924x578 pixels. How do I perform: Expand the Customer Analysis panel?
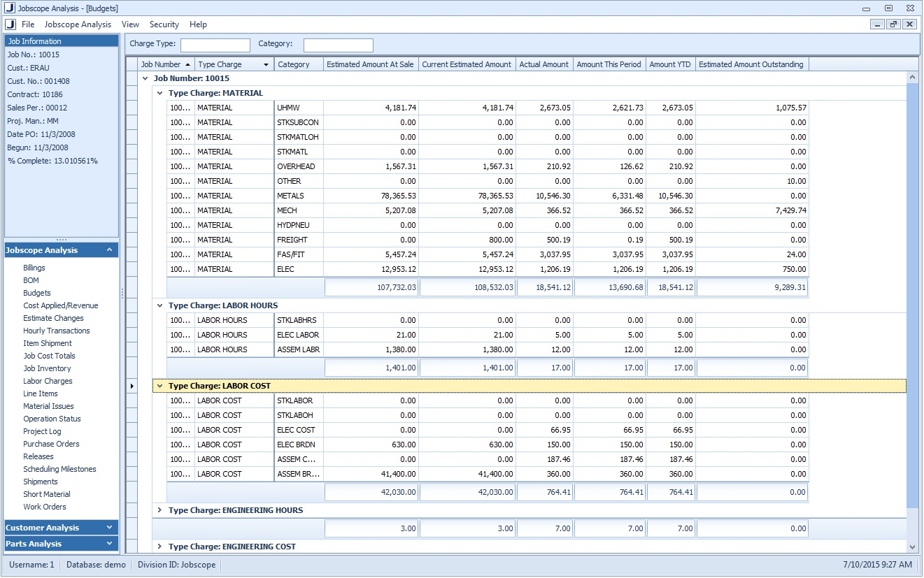pyautogui.click(x=110, y=528)
